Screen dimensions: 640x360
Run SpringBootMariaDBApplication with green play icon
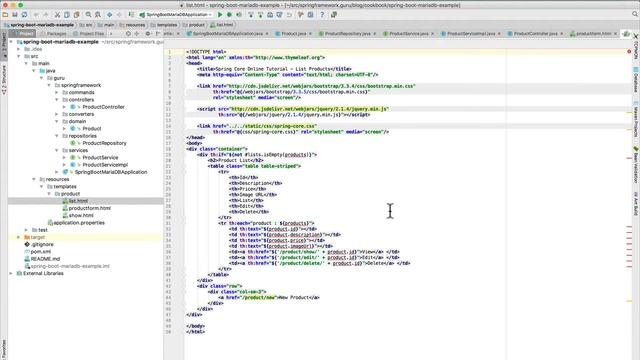coord(220,15)
